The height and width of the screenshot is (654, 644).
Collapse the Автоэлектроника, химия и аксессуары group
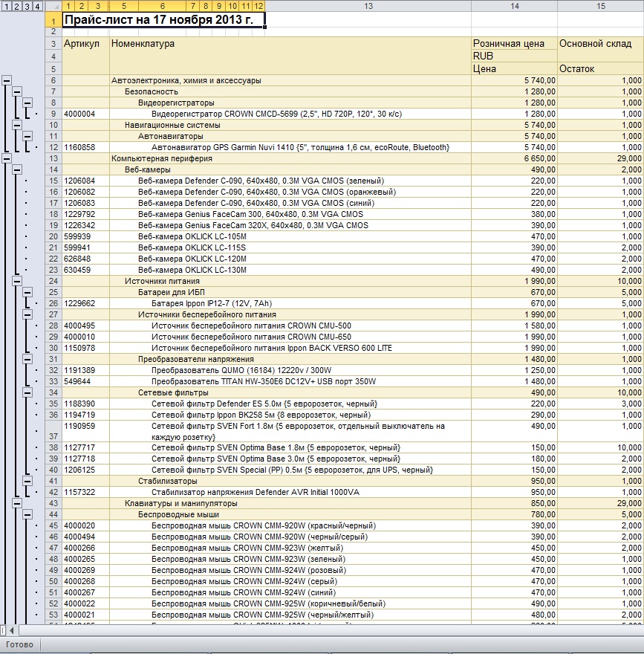[x=7, y=80]
